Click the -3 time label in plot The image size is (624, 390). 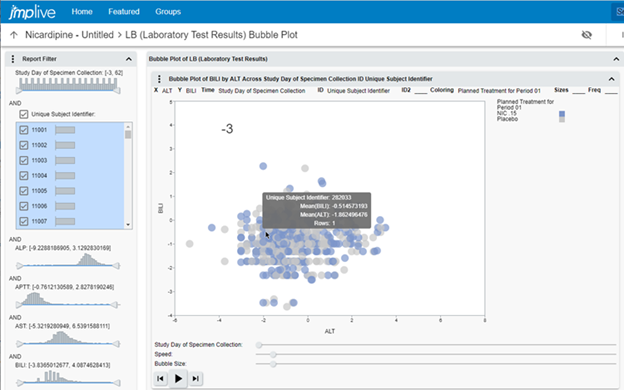coord(227,129)
